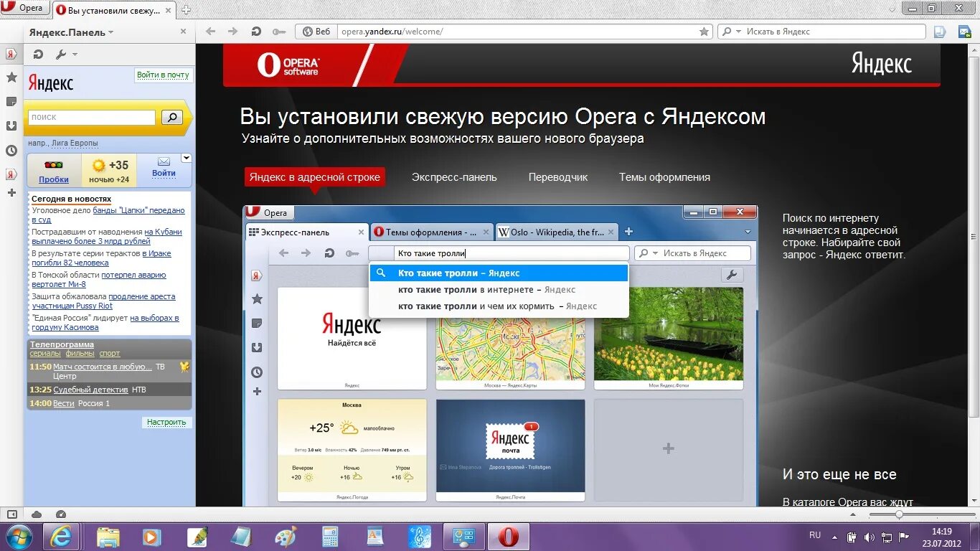Open the Bookmarks star panel in sidebar

coord(11,77)
